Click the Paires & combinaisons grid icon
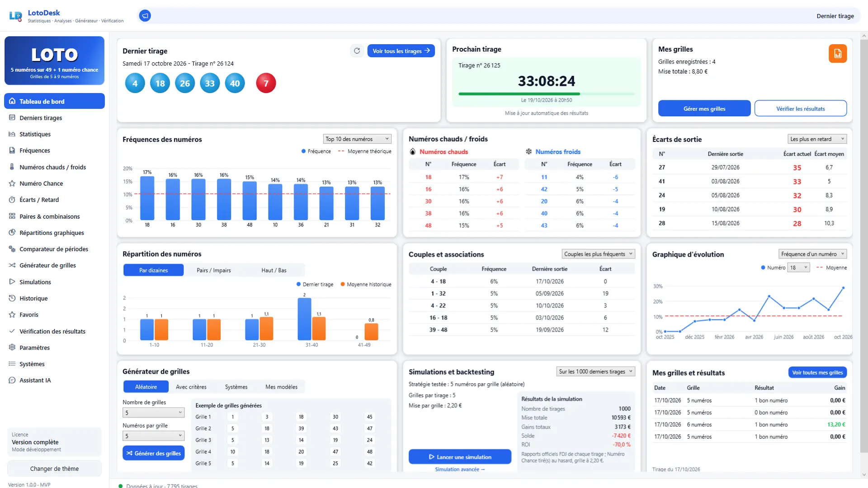The image size is (868, 488). [12, 216]
